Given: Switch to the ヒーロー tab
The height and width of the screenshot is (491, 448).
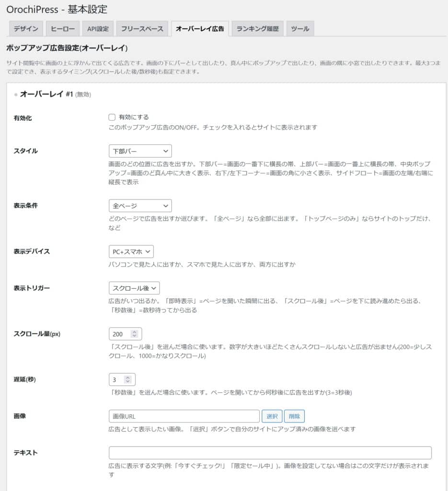Looking at the screenshot, I should (x=63, y=29).
